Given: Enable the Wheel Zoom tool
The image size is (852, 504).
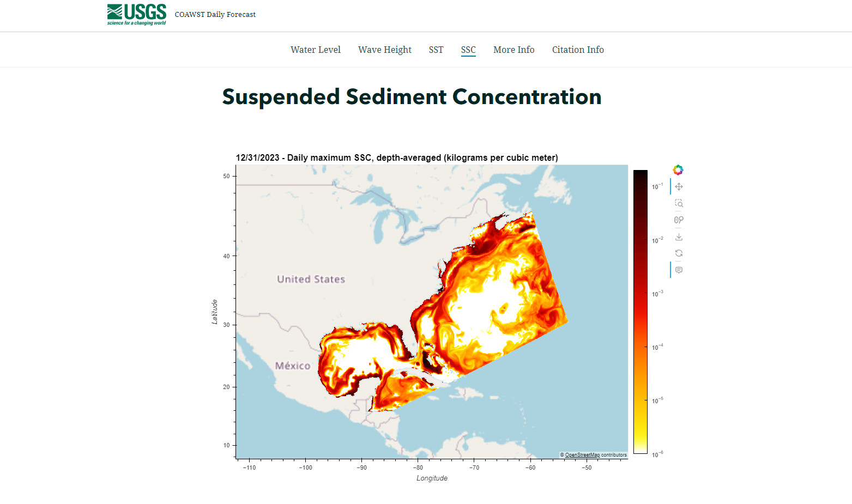Looking at the screenshot, I should click(679, 220).
